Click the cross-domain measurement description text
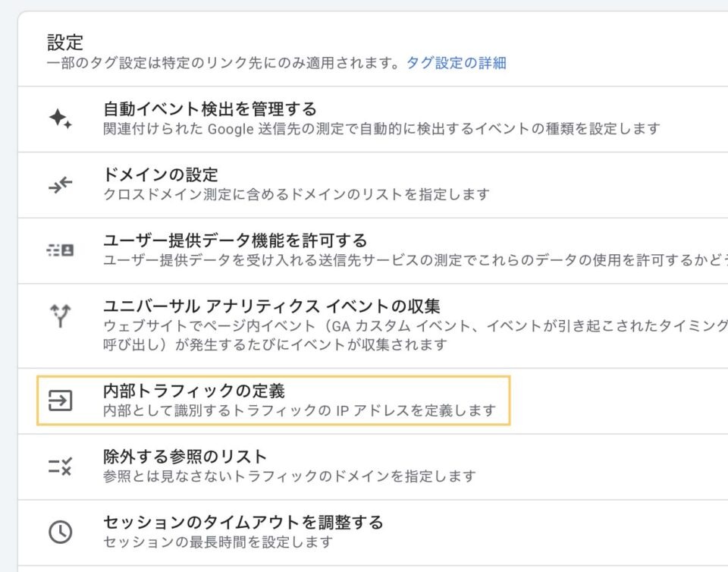The width and height of the screenshot is (728, 572). point(297,194)
